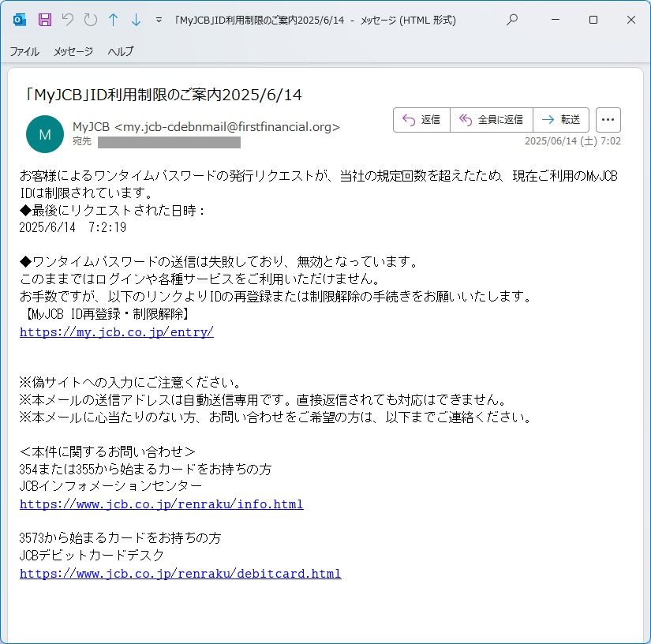
Task: Minimize the message window
Action: pyautogui.click(x=556, y=20)
